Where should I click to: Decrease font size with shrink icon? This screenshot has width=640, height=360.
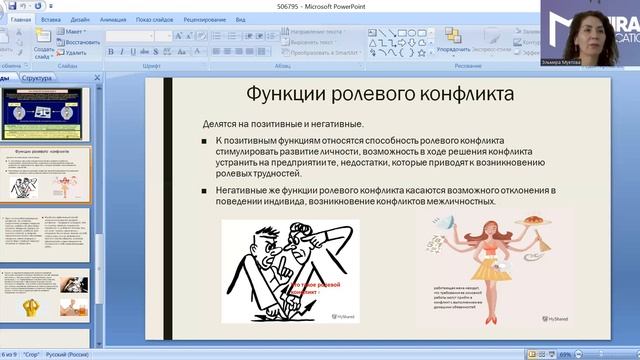pyautogui.click(x=189, y=36)
